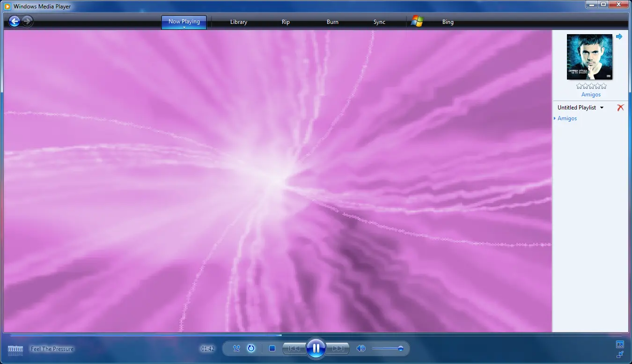Click the visualization bars icon at bottom left
The height and width of the screenshot is (364, 632).
[15, 349]
